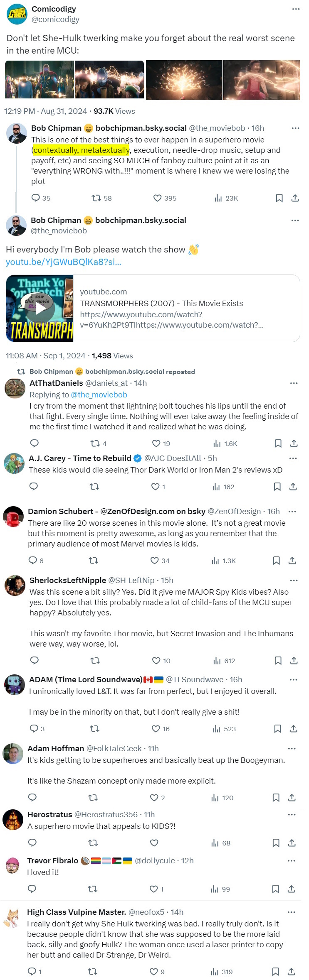Reply to High Class Vulpine Master's tweet
The image size is (309, 980).
(x=32, y=971)
